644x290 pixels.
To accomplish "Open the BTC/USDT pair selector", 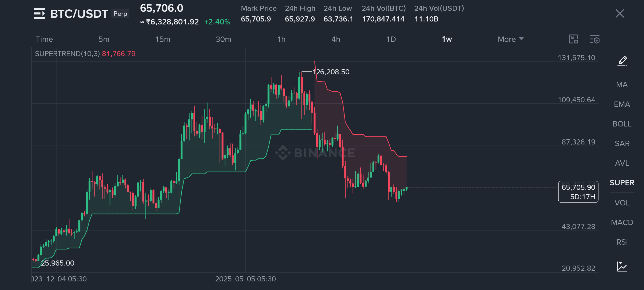I will pyautogui.click(x=79, y=14).
